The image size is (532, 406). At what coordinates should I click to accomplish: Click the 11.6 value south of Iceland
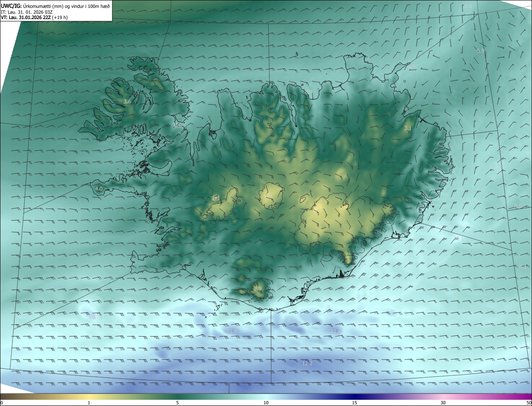pyautogui.click(x=232, y=331)
